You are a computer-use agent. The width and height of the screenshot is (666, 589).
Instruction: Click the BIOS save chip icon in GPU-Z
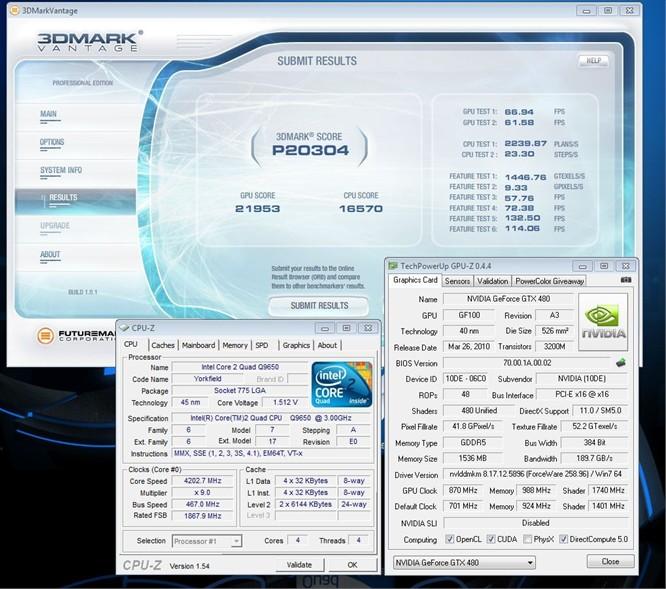621,363
